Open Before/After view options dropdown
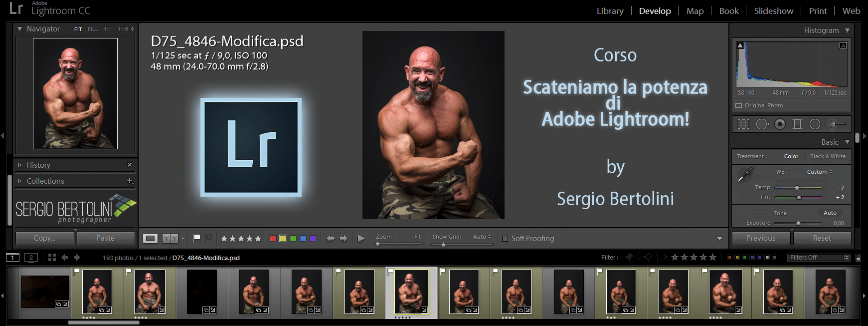Image resolution: width=868 pixels, height=326 pixels. pyautogui.click(x=183, y=239)
